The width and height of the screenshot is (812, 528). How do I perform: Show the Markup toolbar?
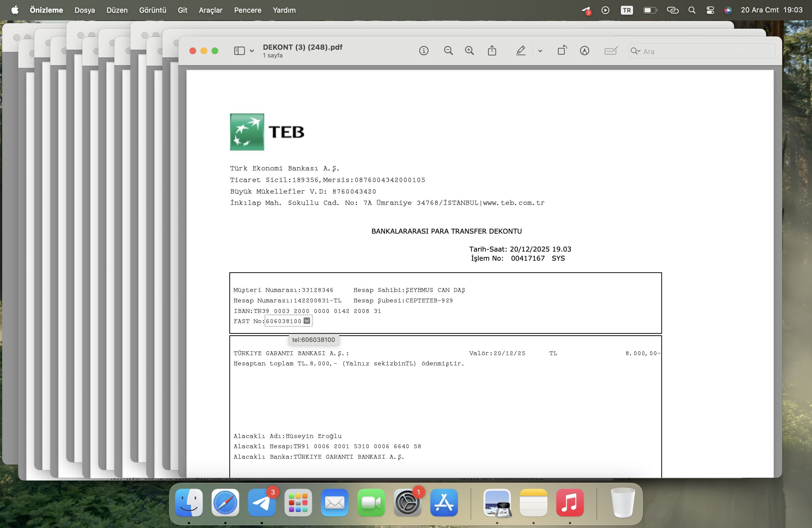point(584,51)
